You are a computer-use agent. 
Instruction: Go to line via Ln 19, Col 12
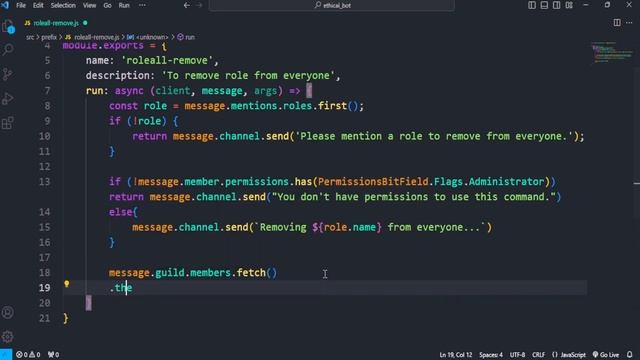coord(456,355)
